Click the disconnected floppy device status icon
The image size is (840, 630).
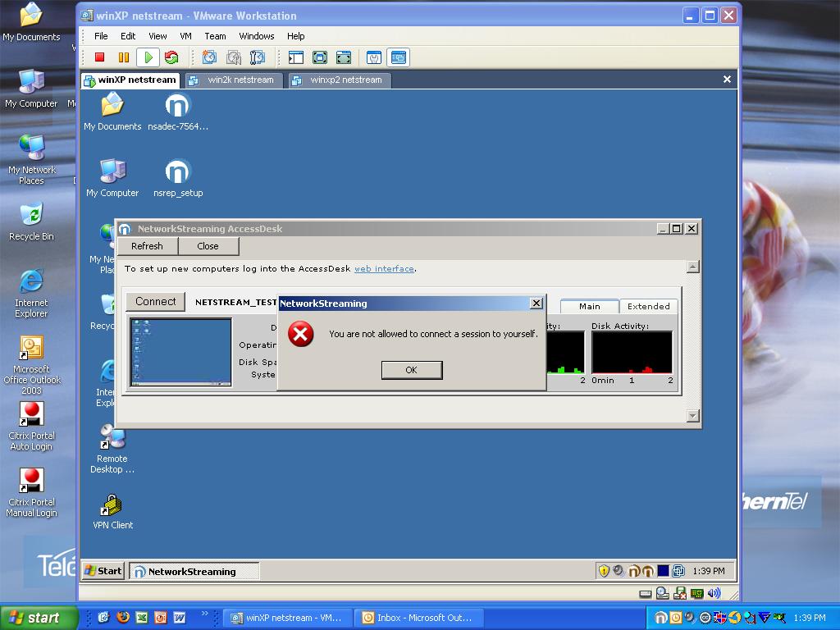[680, 593]
